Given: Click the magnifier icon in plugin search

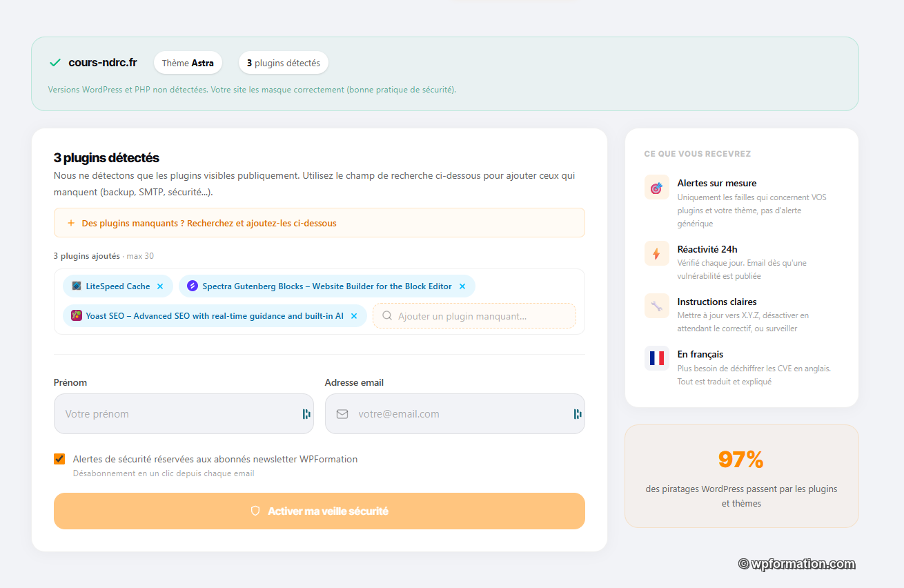Looking at the screenshot, I should click(x=387, y=316).
